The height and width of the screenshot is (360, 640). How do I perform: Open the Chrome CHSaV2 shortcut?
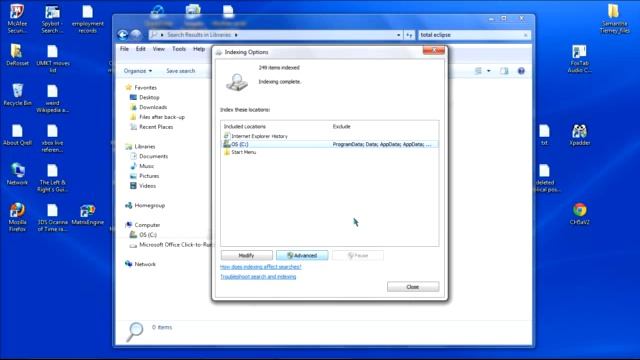(x=580, y=214)
